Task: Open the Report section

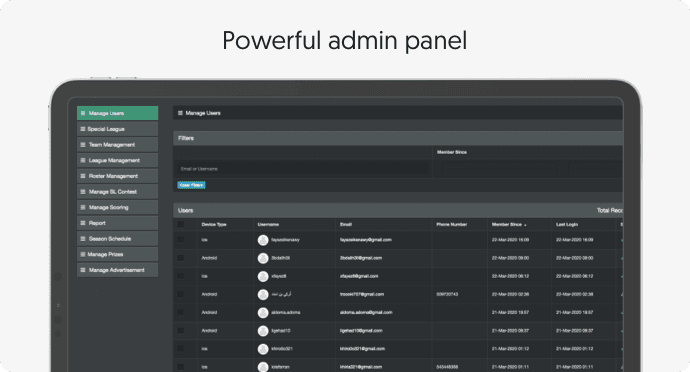Action: click(117, 223)
